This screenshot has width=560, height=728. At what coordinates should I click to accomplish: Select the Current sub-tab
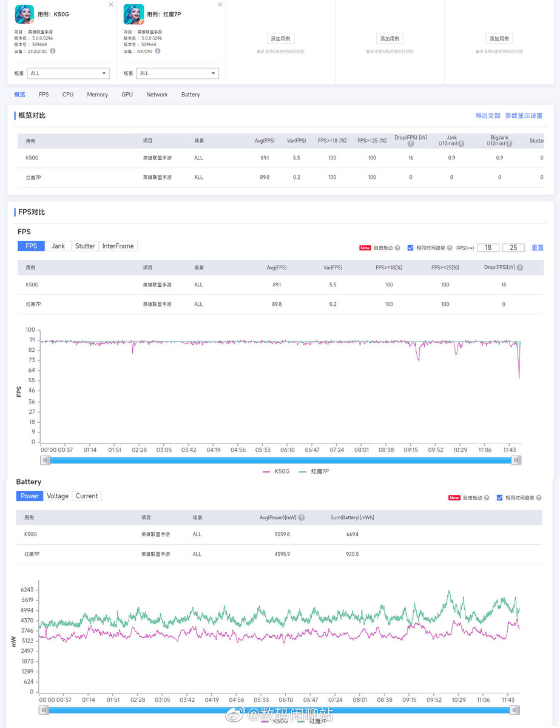click(87, 496)
